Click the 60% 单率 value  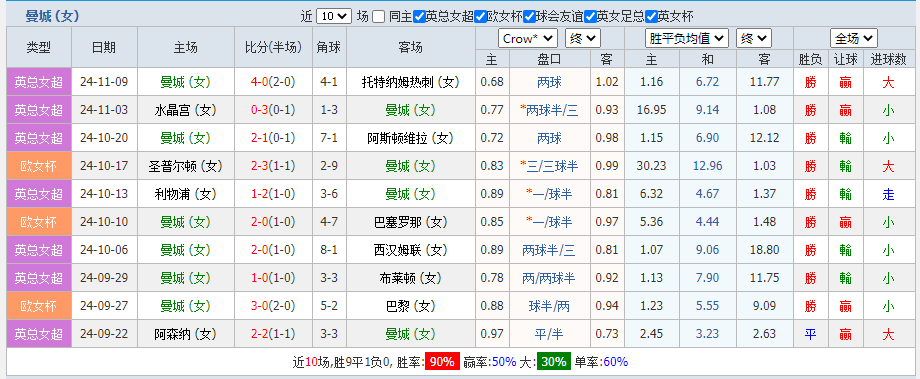(615, 362)
